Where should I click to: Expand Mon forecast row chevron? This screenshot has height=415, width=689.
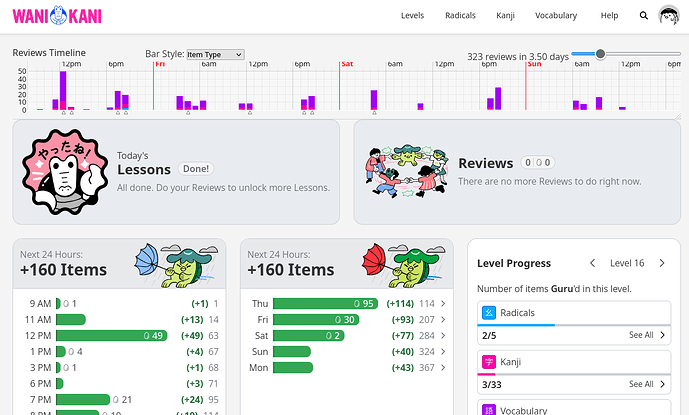(443, 368)
